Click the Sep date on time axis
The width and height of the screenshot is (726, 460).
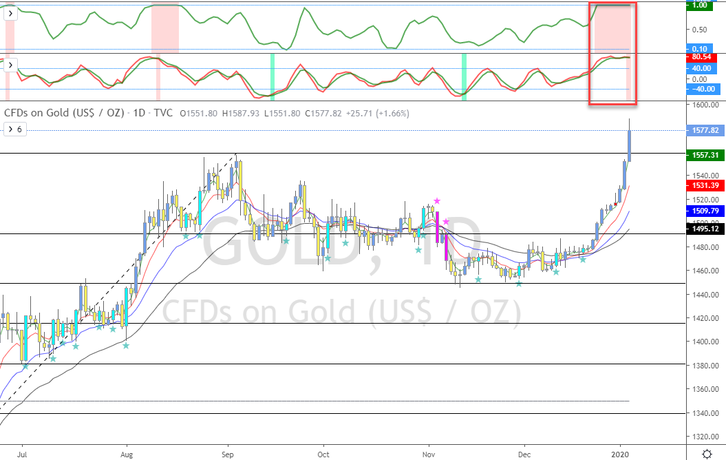tap(227, 455)
